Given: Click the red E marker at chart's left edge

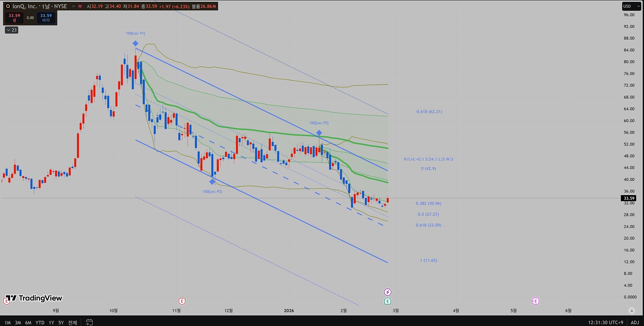Looking at the screenshot, I should pos(6,301).
